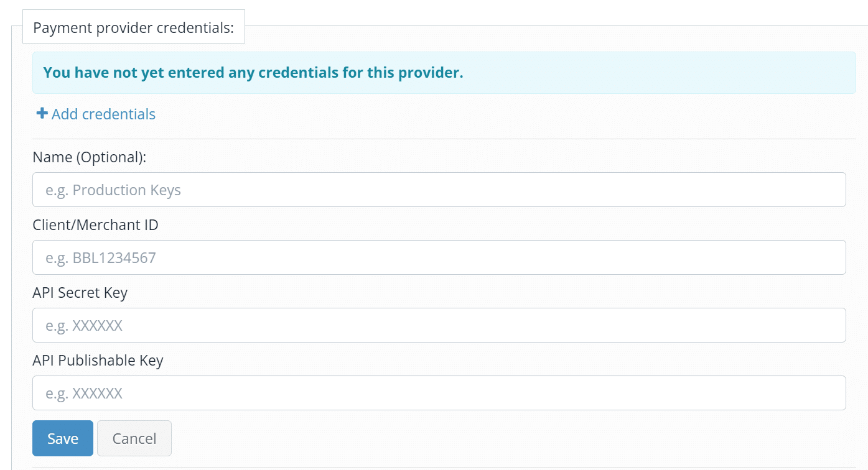Save the entered credentials
This screenshot has height=470, width=868.
(63, 438)
